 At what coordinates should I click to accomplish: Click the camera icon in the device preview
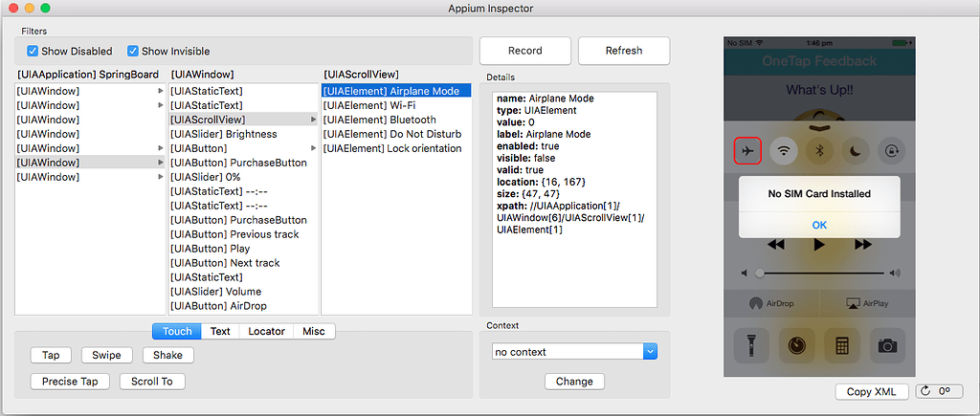888,344
